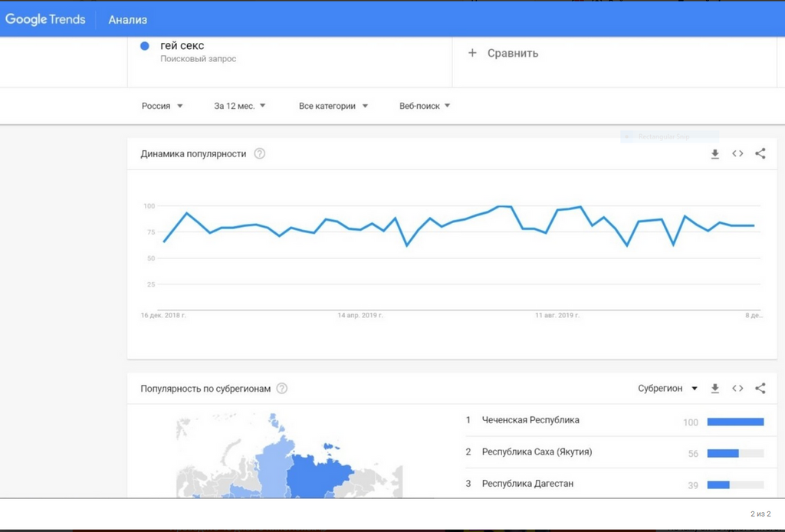785x532 pixels.
Task: Select Республика Саха (Якутия) in the list
Action: pos(537,452)
